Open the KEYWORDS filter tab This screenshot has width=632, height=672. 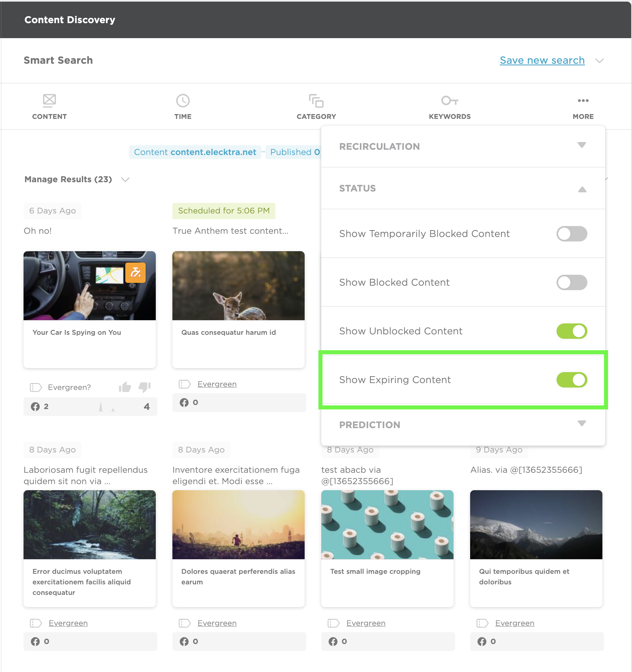point(450,107)
